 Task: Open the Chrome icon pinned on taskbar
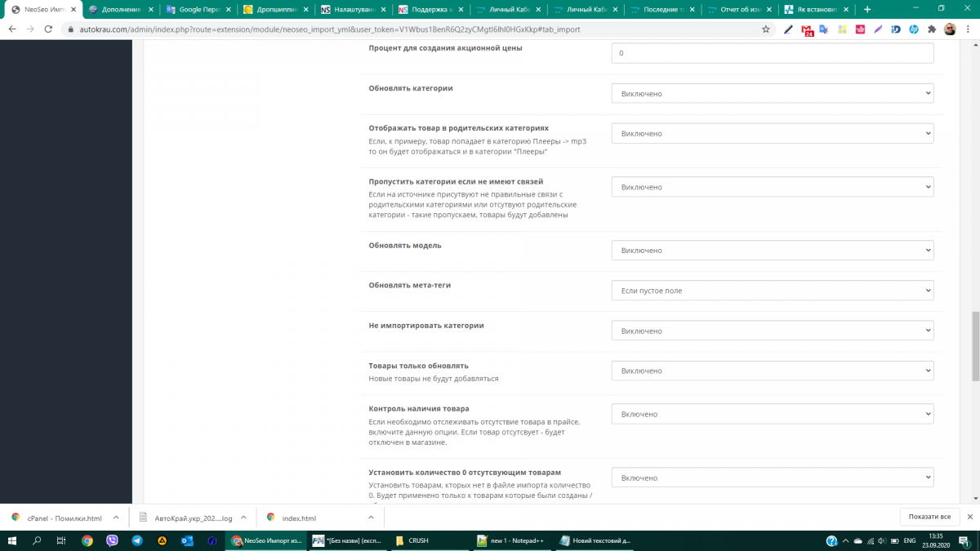(x=87, y=540)
